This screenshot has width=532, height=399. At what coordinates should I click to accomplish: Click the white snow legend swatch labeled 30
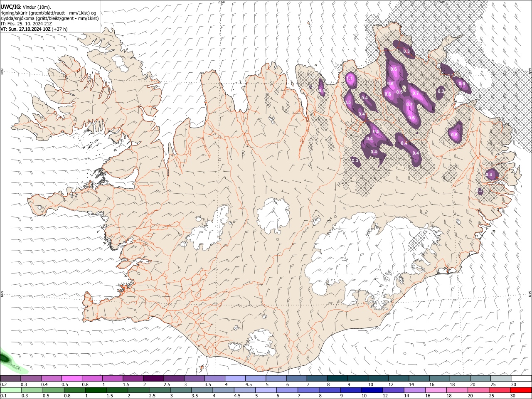521,378
